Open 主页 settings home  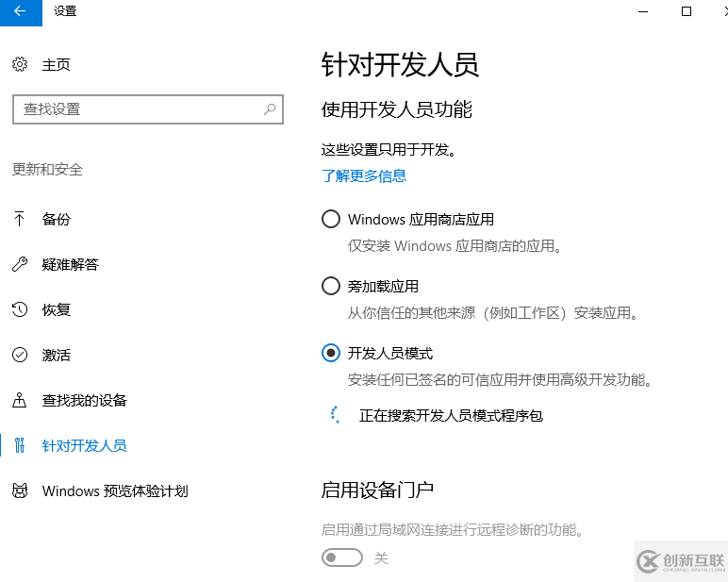point(57,64)
